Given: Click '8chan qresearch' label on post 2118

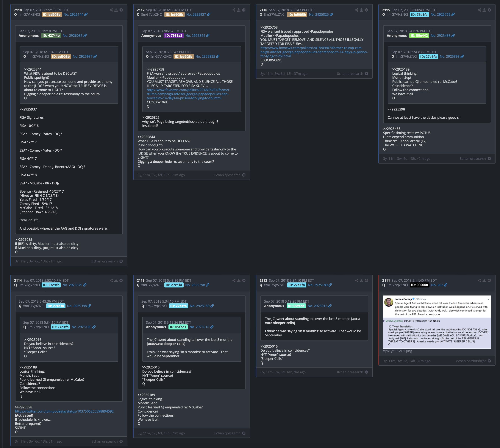Looking at the screenshot, I should (105, 261).
